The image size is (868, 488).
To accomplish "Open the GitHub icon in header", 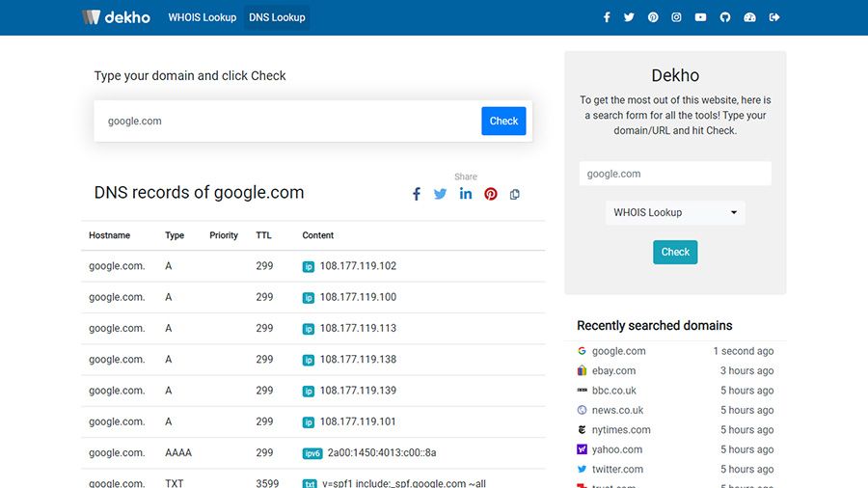I will pos(725,17).
